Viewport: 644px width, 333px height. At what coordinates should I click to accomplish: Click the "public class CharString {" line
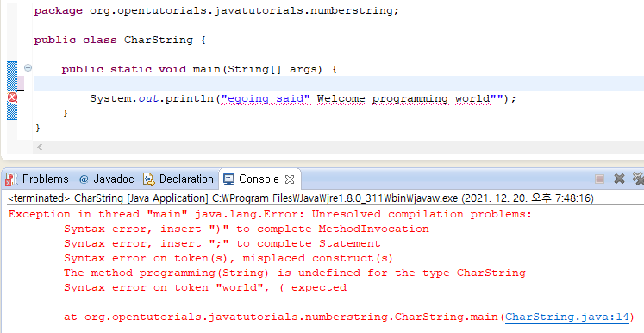[x=120, y=40]
